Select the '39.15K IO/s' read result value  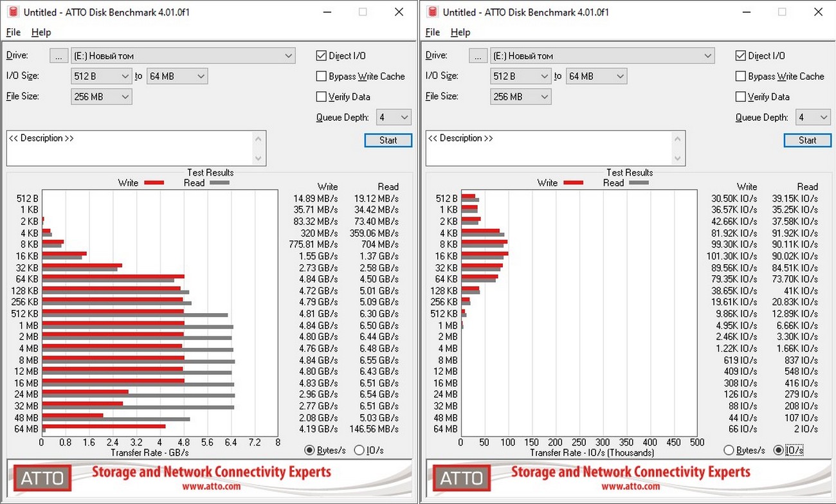pyautogui.click(x=795, y=199)
